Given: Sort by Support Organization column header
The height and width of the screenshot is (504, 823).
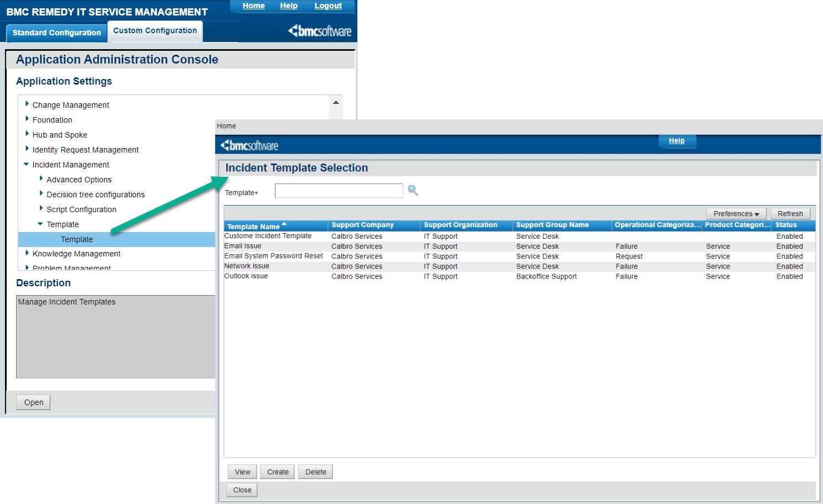Looking at the screenshot, I should [467, 225].
